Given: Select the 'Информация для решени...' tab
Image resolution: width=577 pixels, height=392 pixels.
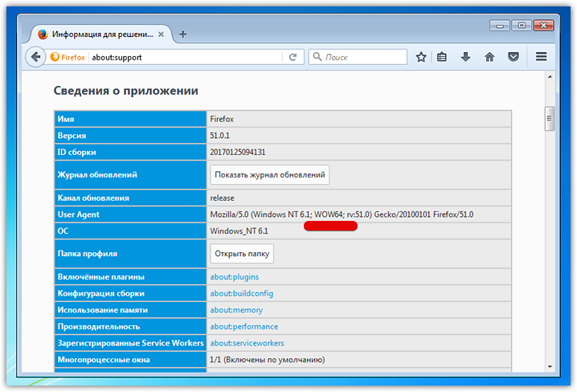Looking at the screenshot, I should pyautogui.click(x=102, y=35).
